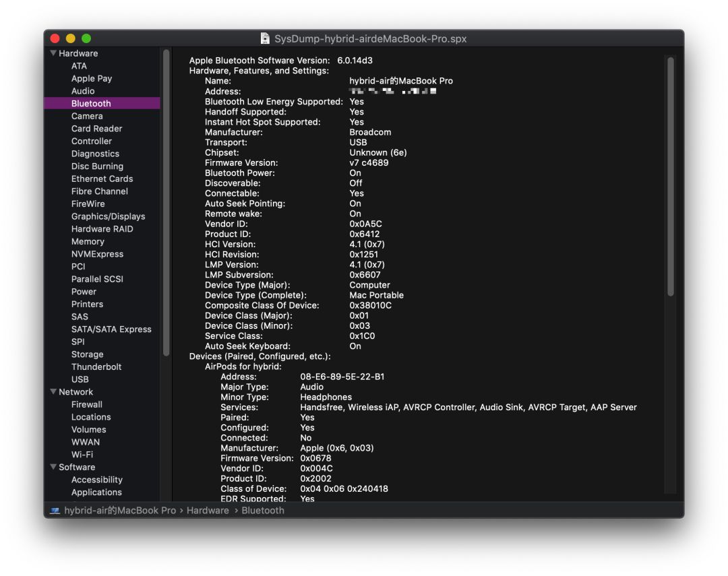Viewport: 728px width, 576px height.
Task: Click the Software section label
Action: click(x=77, y=467)
